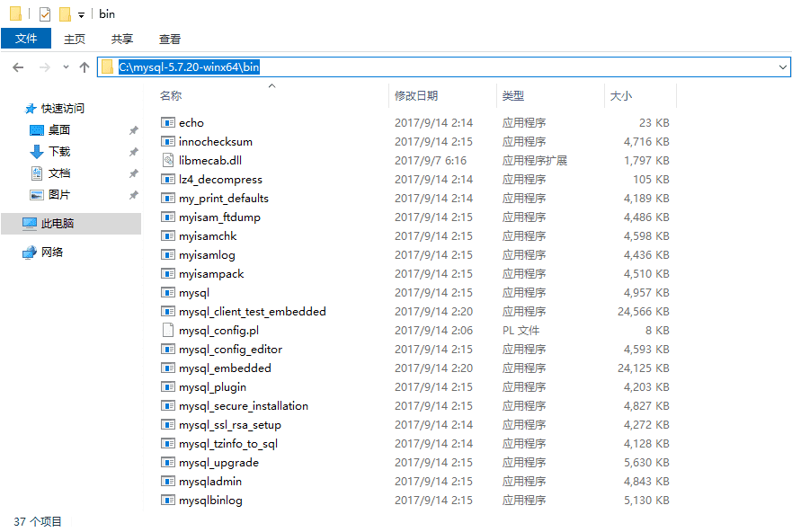The width and height of the screenshot is (792, 532).
Task: Click the mysql_embedded file icon
Action: [168, 368]
